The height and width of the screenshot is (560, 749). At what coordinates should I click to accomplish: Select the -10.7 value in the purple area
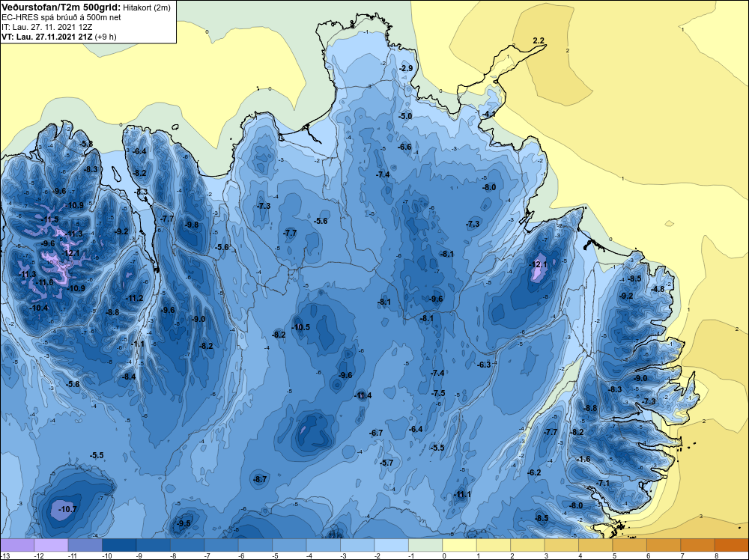click(x=67, y=509)
